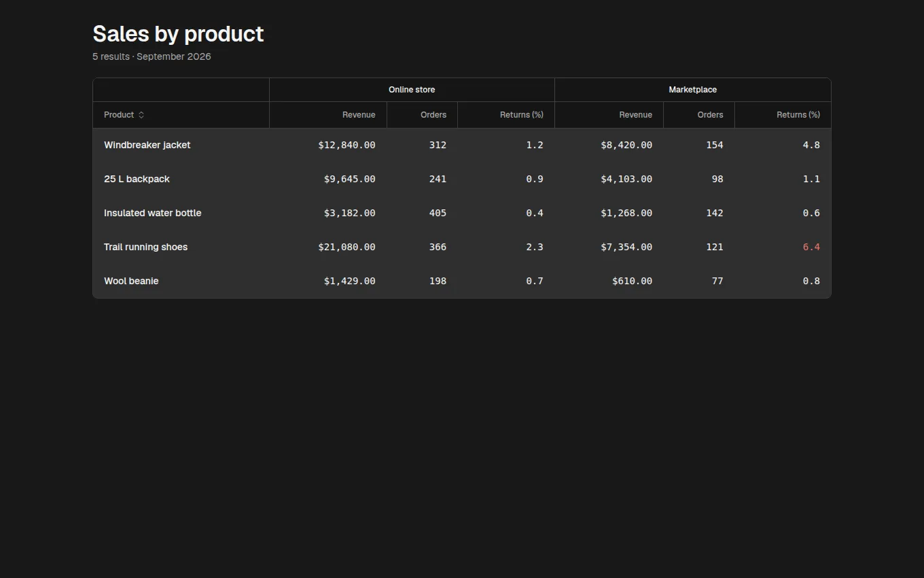The image size is (924, 578).
Task: Click the 0.4 returns value
Action: pyautogui.click(x=535, y=213)
